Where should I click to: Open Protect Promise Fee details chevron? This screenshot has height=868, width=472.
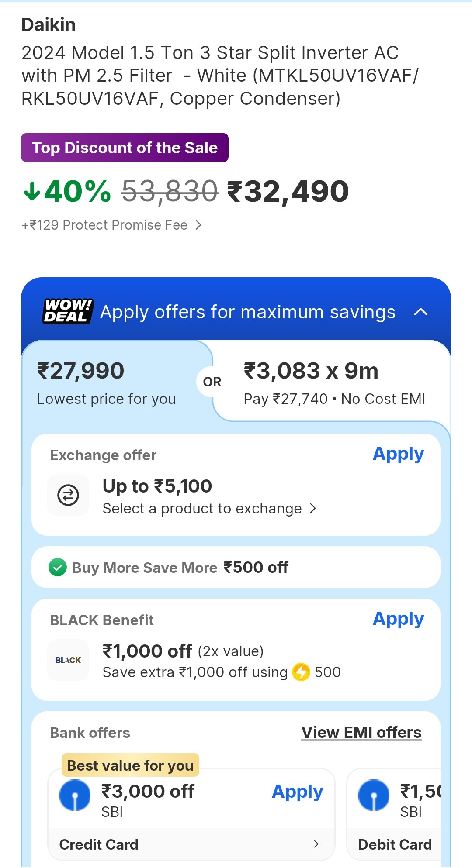click(198, 225)
